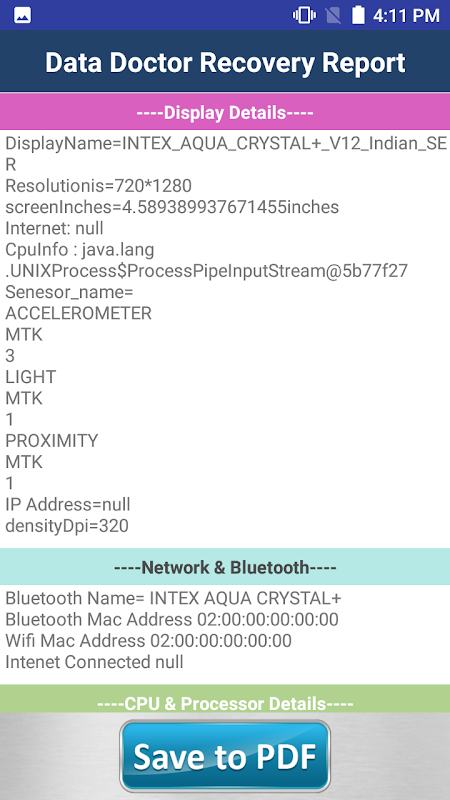Tap the DisplayName INTEX_AQUA_CRYSTAL+ line

coord(226,154)
